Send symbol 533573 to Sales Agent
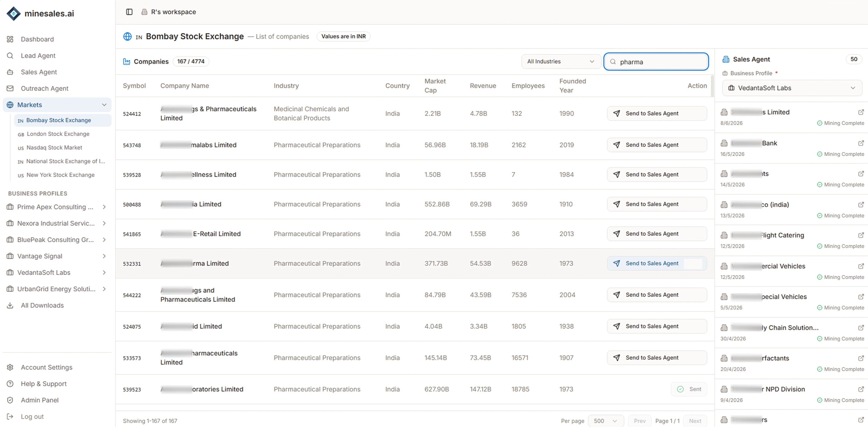 657,358
